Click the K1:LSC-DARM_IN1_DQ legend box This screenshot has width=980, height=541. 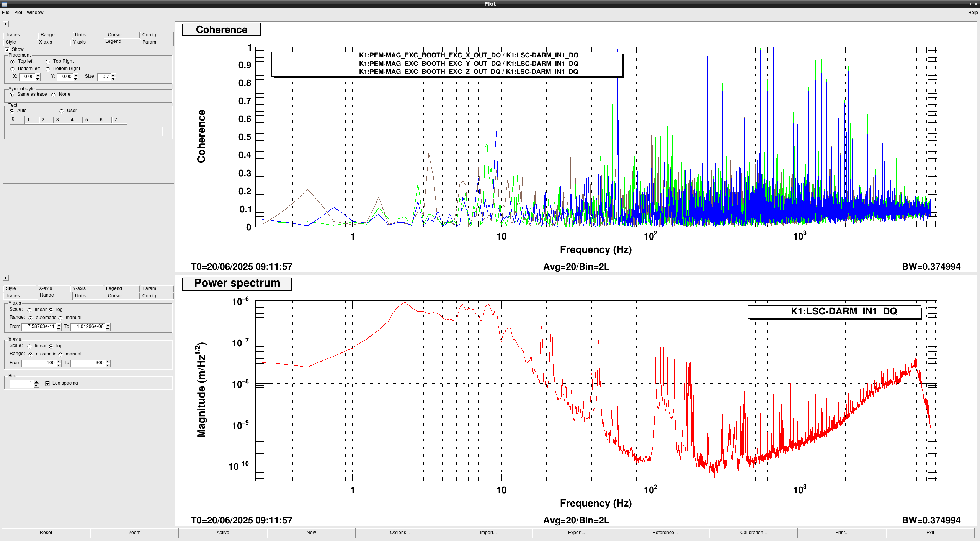(x=835, y=312)
